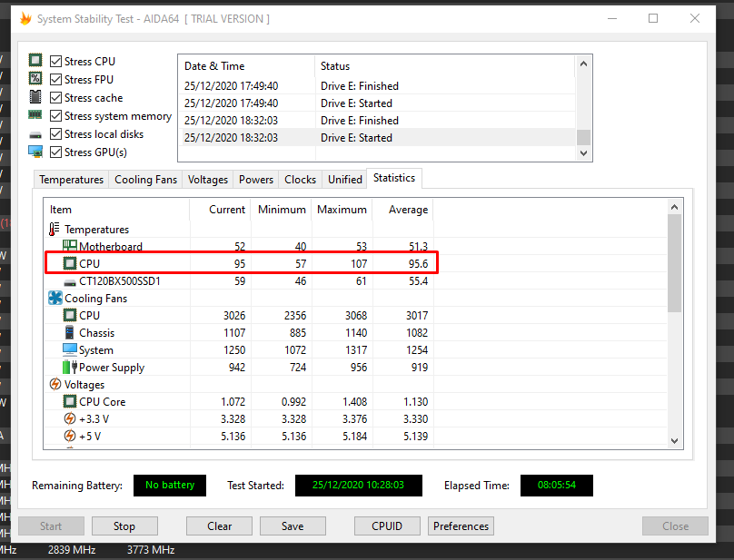Click the Elapsed Time value 08:05:54

pyautogui.click(x=557, y=486)
